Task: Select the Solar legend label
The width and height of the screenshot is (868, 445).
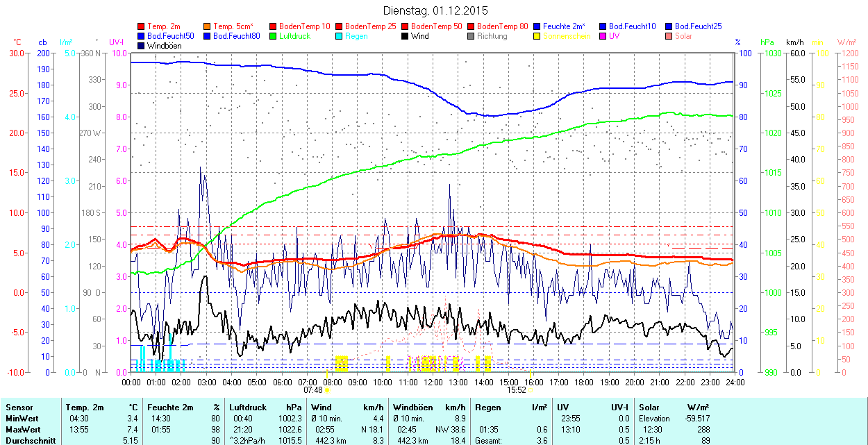Action: [x=683, y=36]
